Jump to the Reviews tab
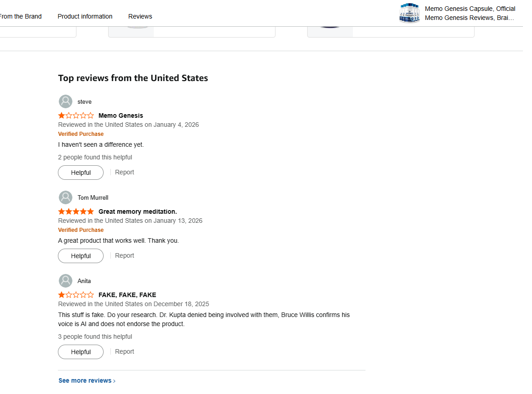 (x=140, y=16)
